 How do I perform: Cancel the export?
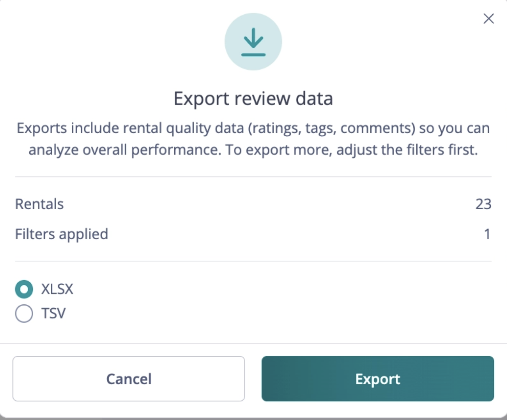point(129,379)
